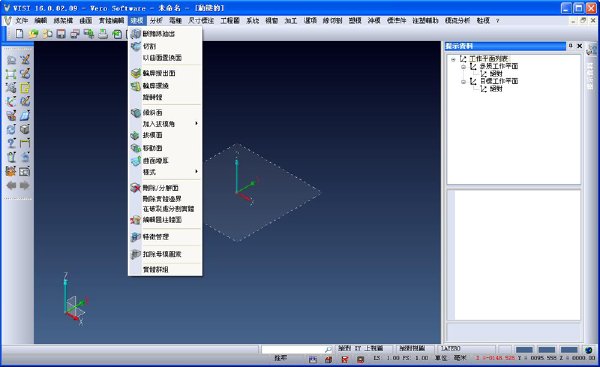
Task: Click the Print icon in toolbar
Action: [103, 34]
